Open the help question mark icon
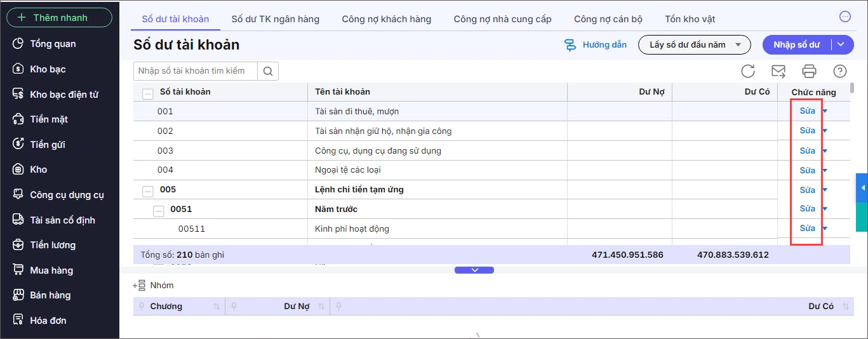Screen dimensions: 868x339 click(840, 71)
